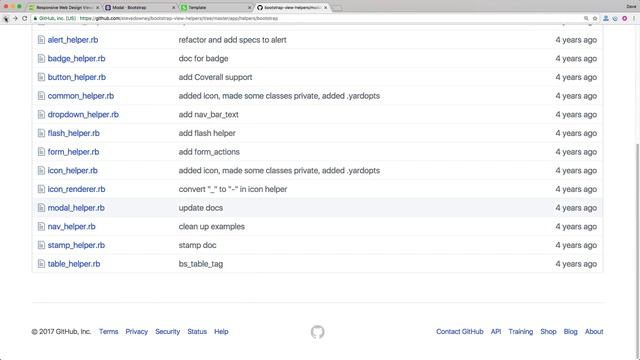Open common_helper.rb file
The height and width of the screenshot is (360, 640).
pyautogui.click(x=81, y=96)
